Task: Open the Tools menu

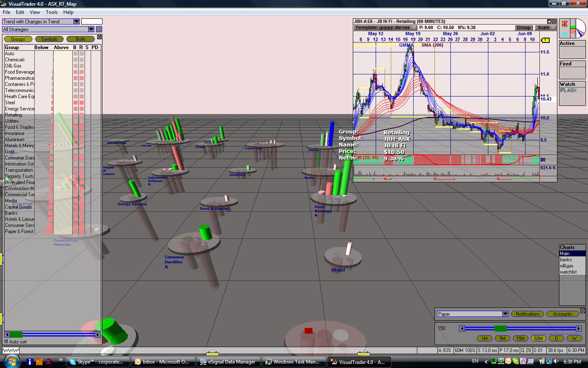Action: 51,12
